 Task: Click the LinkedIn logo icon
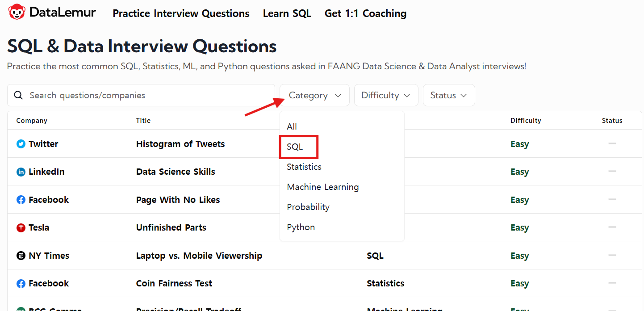pyautogui.click(x=21, y=172)
